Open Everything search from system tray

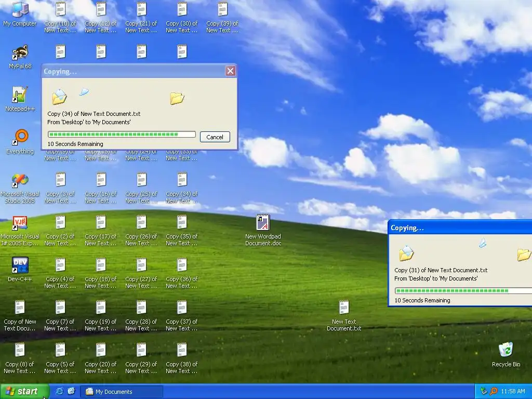(494, 391)
